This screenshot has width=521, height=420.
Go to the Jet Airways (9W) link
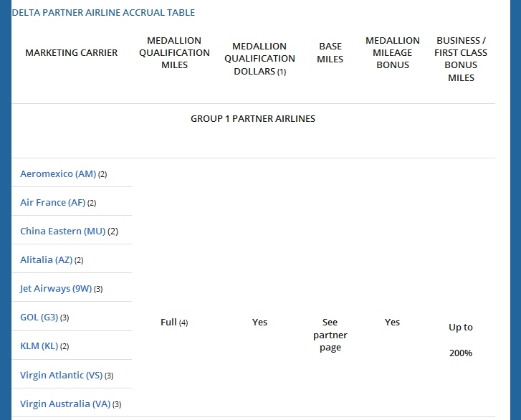pyautogui.click(x=56, y=289)
